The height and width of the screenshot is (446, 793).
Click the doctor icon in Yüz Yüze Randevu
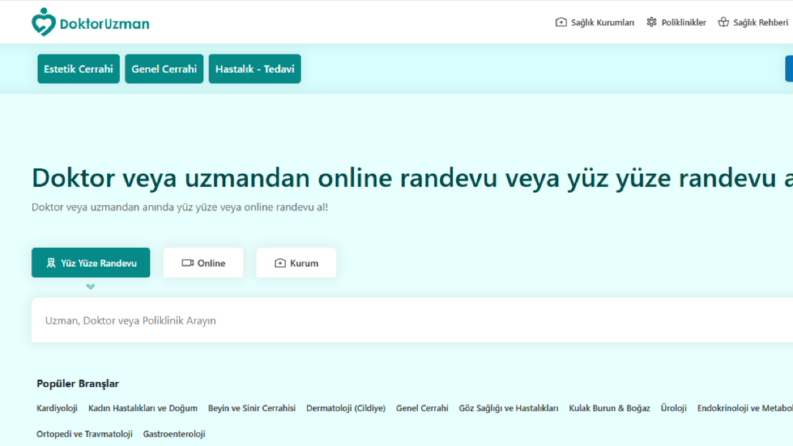(x=51, y=263)
